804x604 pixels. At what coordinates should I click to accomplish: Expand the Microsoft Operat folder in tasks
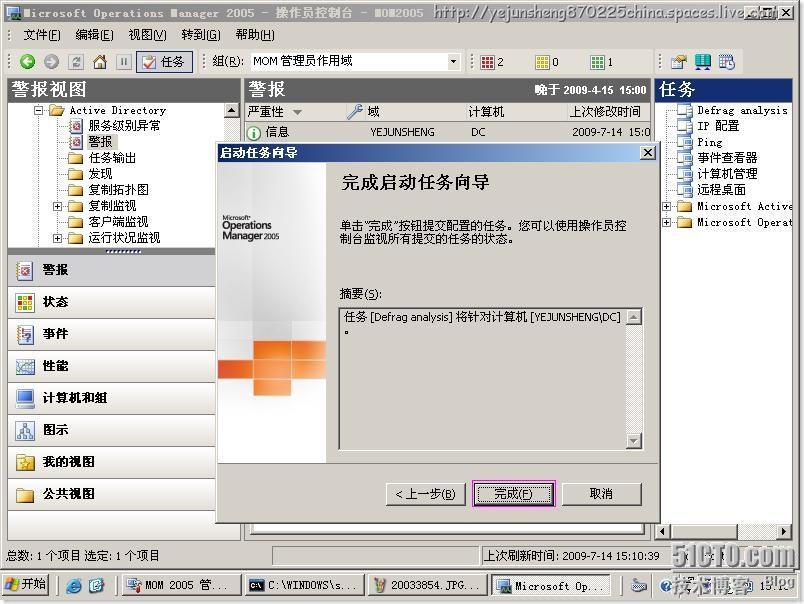(667, 223)
